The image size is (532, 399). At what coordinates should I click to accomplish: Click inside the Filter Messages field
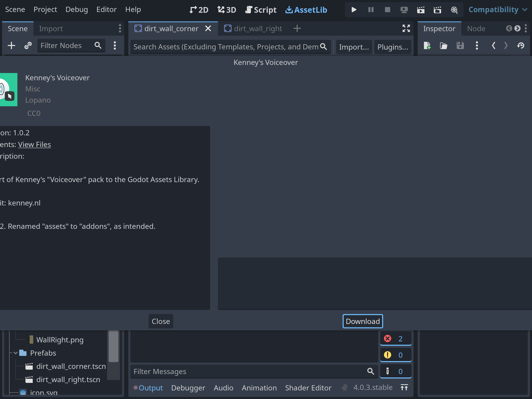(247, 371)
